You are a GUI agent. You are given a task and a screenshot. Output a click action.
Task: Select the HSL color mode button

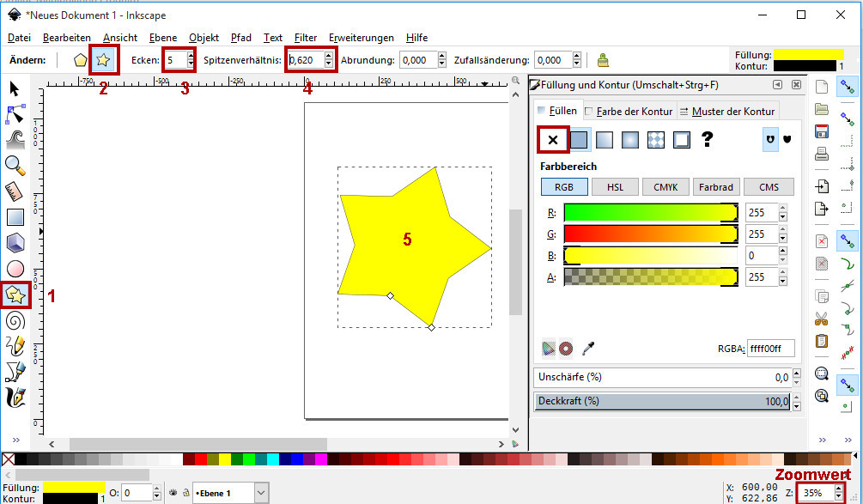615,187
